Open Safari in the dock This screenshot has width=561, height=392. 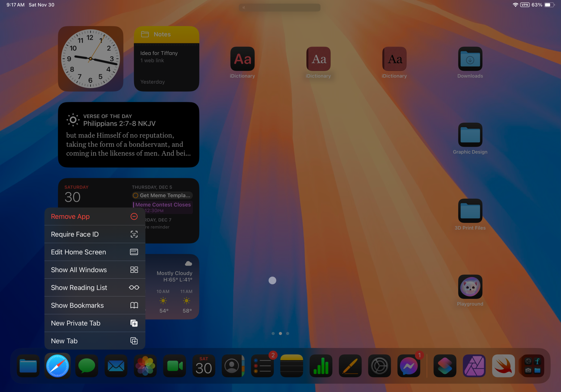(x=58, y=366)
